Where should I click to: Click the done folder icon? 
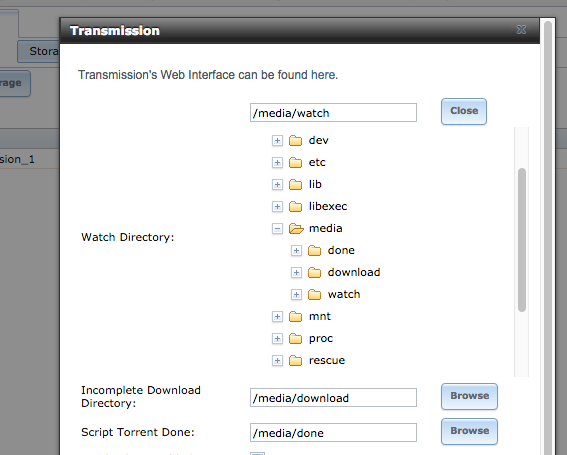tap(314, 250)
